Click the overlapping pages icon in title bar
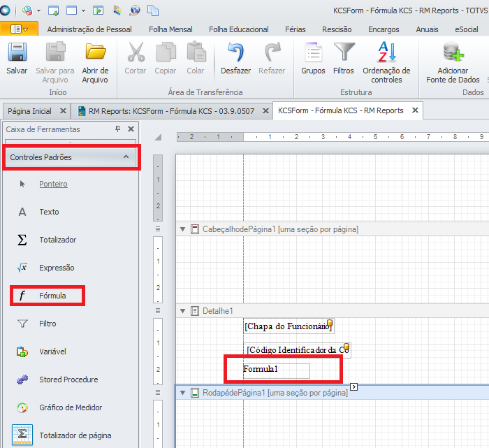Viewport: 489px width, 448px height. pos(153,10)
